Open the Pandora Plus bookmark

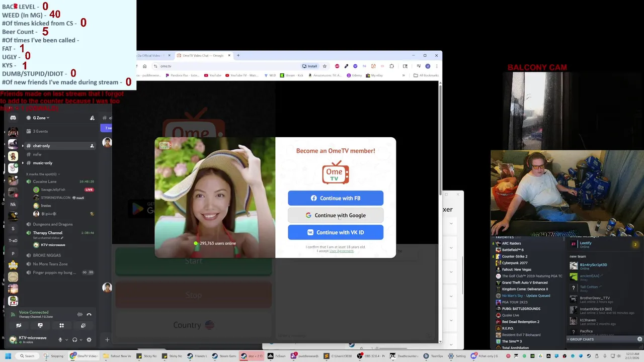tap(182, 75)
